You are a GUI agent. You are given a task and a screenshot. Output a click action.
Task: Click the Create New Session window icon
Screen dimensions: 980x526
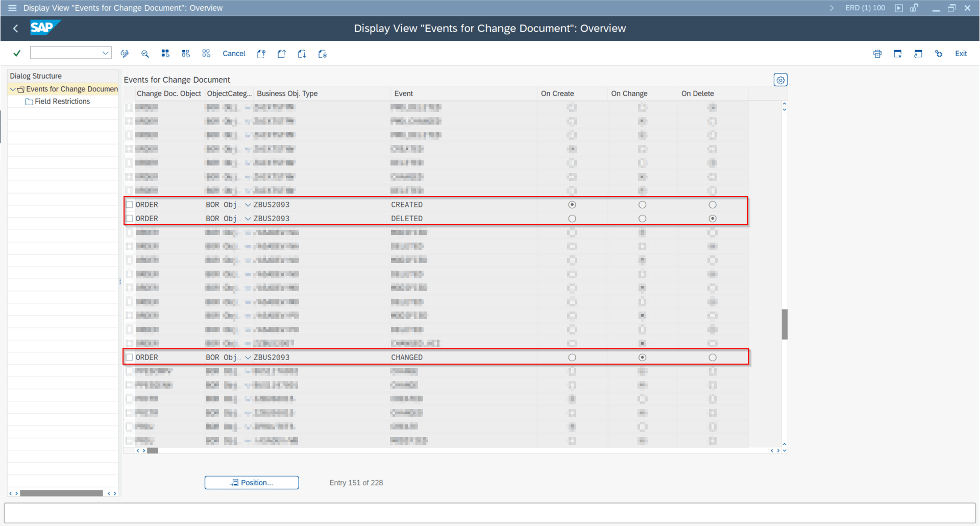pyautogui.click(x=898, y=54)
